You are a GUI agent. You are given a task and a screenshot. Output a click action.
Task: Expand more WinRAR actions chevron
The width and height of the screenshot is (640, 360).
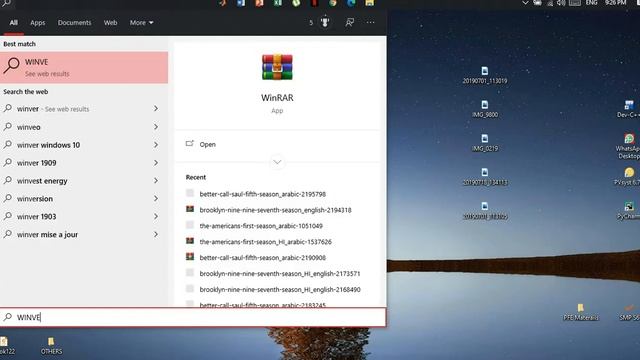tap(277, 162)
